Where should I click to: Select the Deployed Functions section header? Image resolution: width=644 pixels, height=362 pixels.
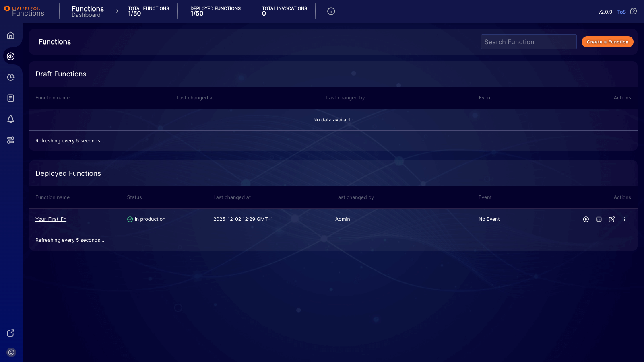click(x=68, y=173)
